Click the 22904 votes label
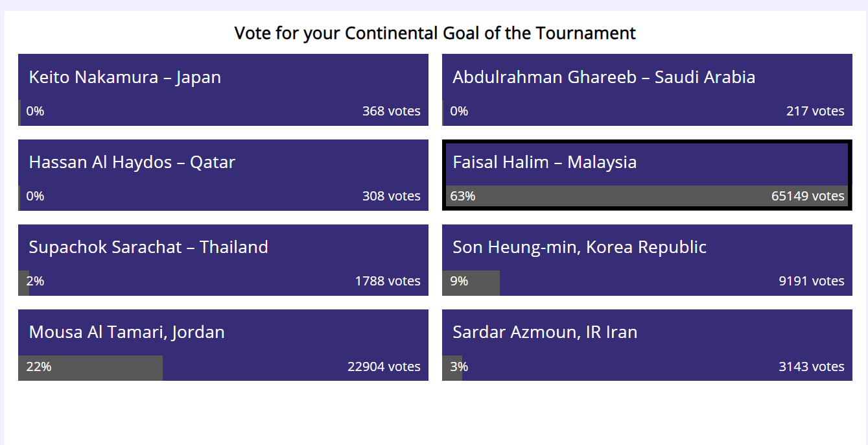Screen dimensions: 868x445 (384, 367)
